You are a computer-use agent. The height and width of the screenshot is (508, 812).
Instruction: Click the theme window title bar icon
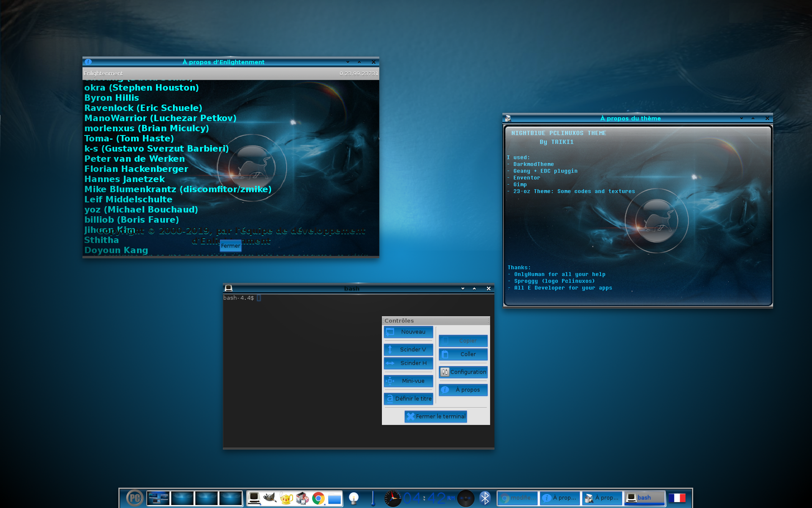coord(508,119)
